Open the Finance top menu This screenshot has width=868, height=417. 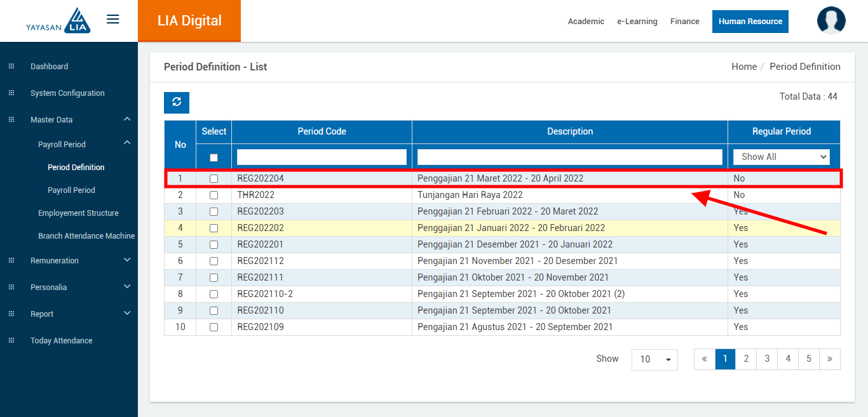tap(684, 22)
